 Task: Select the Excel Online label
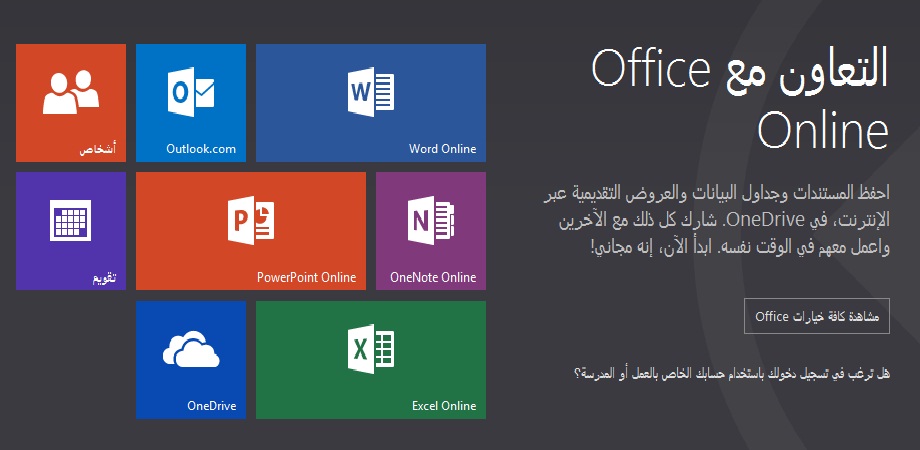pyautogui.click(x=444, y=405)
